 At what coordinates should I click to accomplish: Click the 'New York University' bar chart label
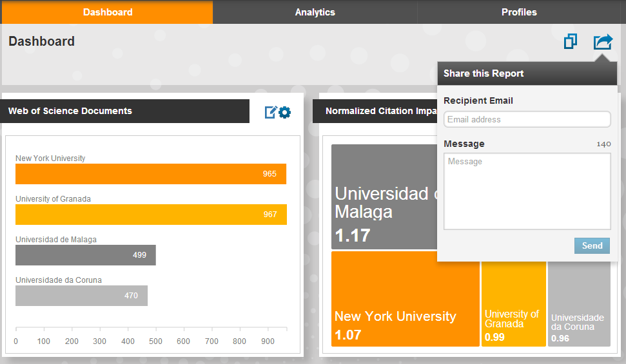pyautogui.click(x=50, y=158)
